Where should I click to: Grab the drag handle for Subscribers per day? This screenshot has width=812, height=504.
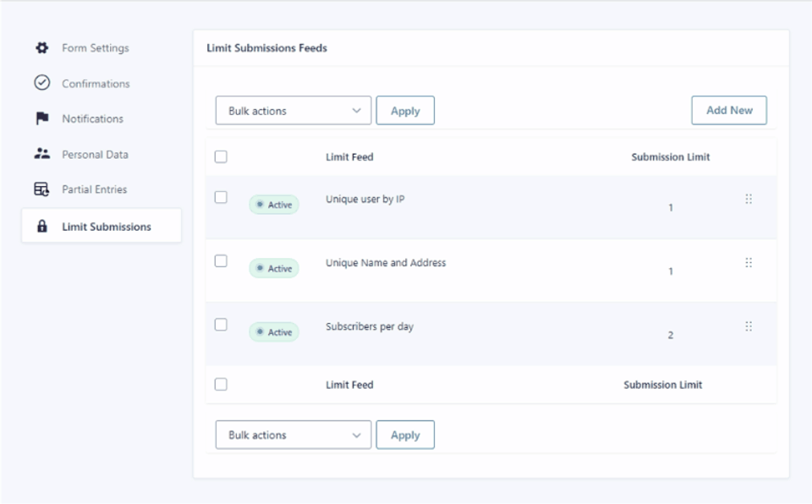click(x=749, y=326)
